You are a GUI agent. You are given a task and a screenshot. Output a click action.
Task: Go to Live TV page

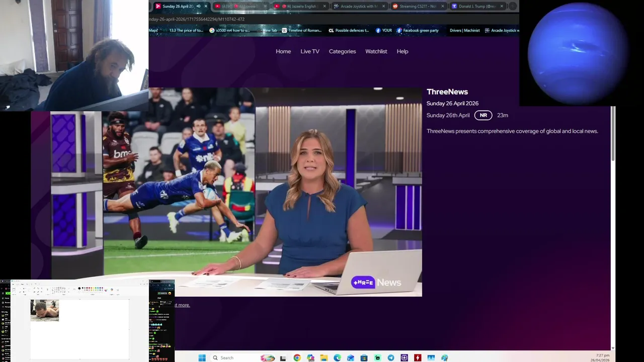pos(310,51)
